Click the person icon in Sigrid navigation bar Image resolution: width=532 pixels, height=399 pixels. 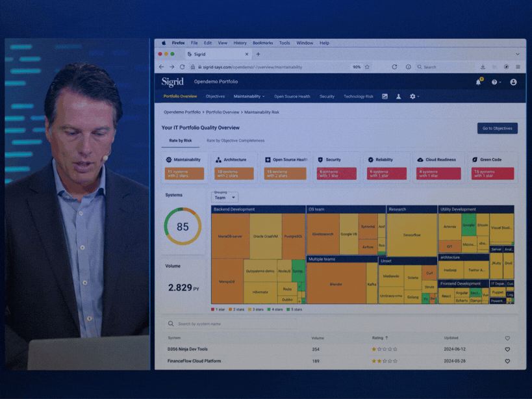pyautogui.click(x=399, y=97)
